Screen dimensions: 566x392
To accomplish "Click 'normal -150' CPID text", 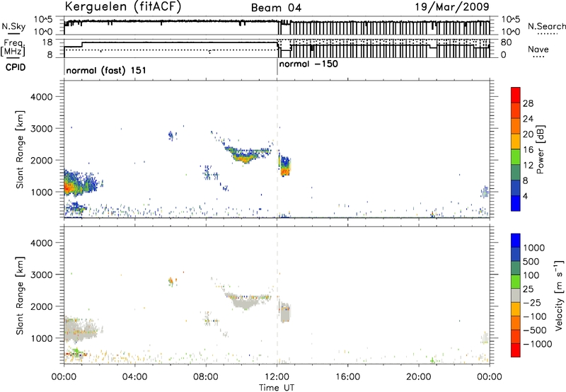I will click(308, 64).
